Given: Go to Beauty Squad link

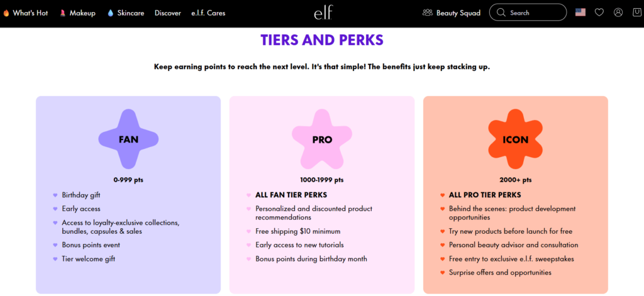Looking at the screenshot, I should (458, 13).
